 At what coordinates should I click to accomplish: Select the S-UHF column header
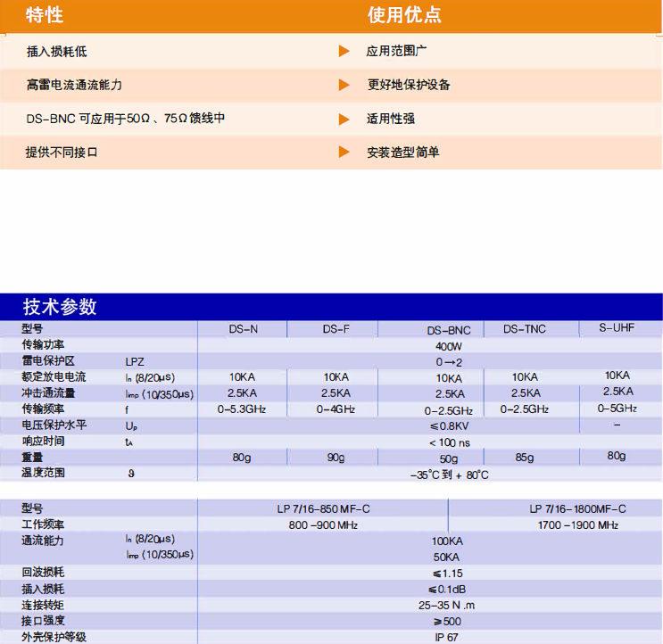[617, 327]
